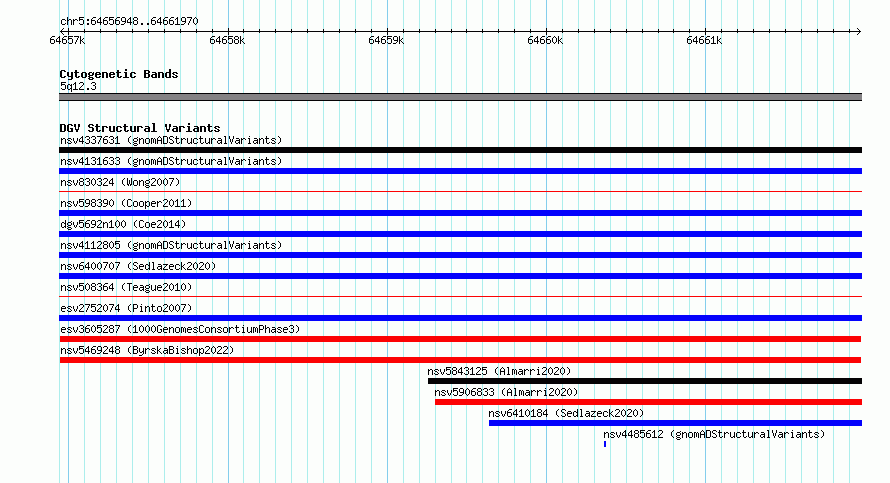Image resolution: width=890 pixels, height=483 pixels.
Task: Click the ruler's right arrowhead
Action: [x=858, y=31]
